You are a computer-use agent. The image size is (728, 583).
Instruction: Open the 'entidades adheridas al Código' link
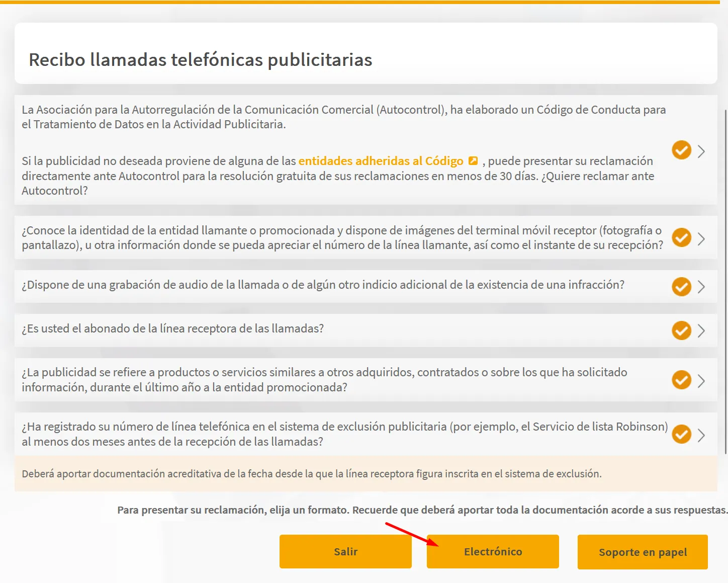point(381,161)
